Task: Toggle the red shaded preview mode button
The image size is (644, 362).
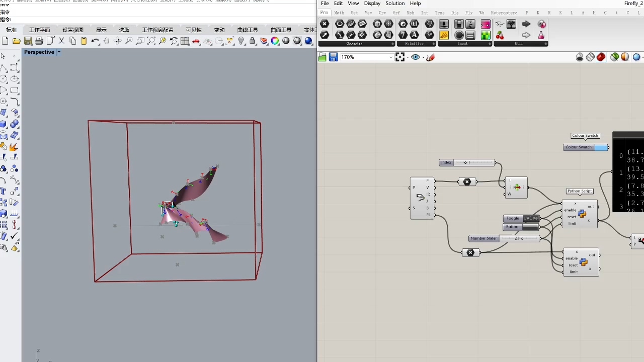Action: [601, 57]
